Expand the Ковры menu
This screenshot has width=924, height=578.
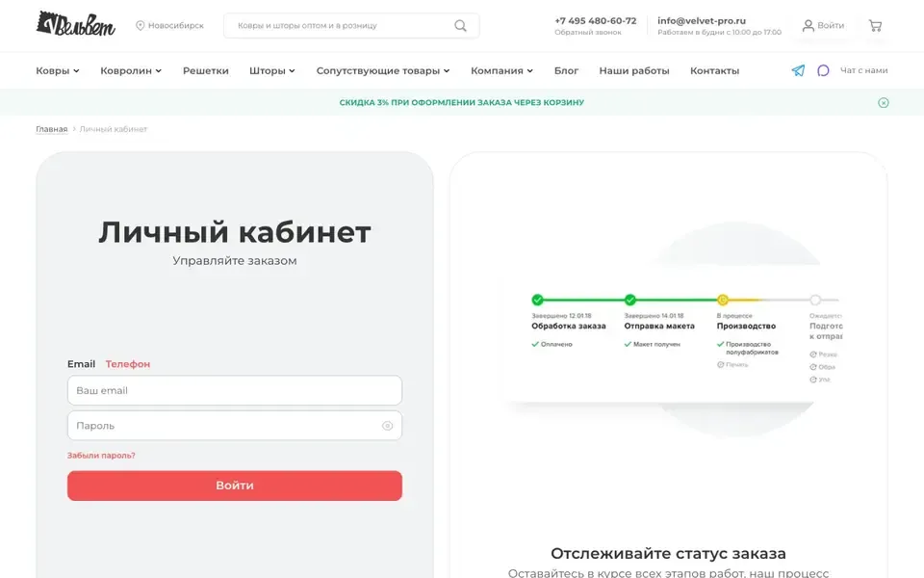click(x=57, y=70)
